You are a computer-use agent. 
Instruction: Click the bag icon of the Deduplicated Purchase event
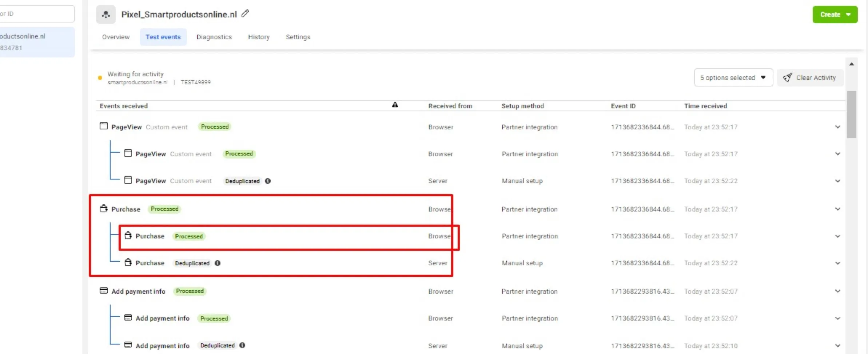pyautogui.click(x=128, y=262)
